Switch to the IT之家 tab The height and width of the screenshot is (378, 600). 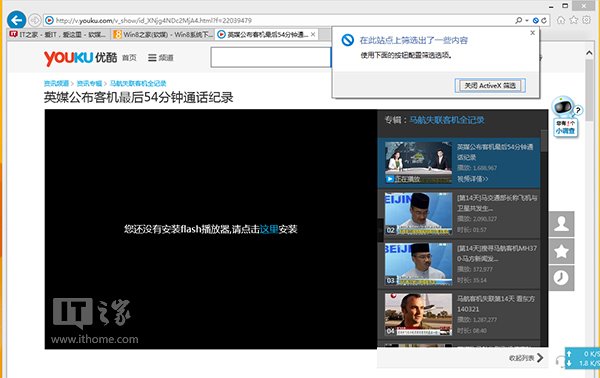pyautogui.click(x=59, y=34)
